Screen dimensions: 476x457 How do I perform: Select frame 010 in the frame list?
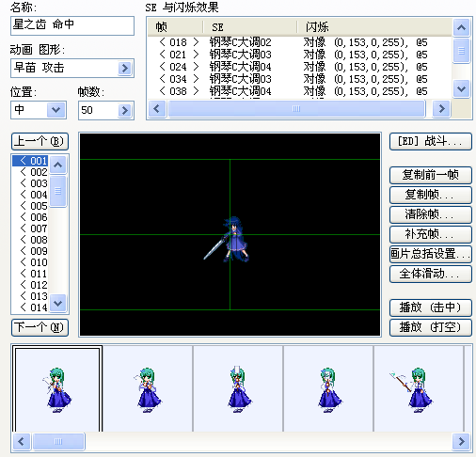[x=30, y=262]
